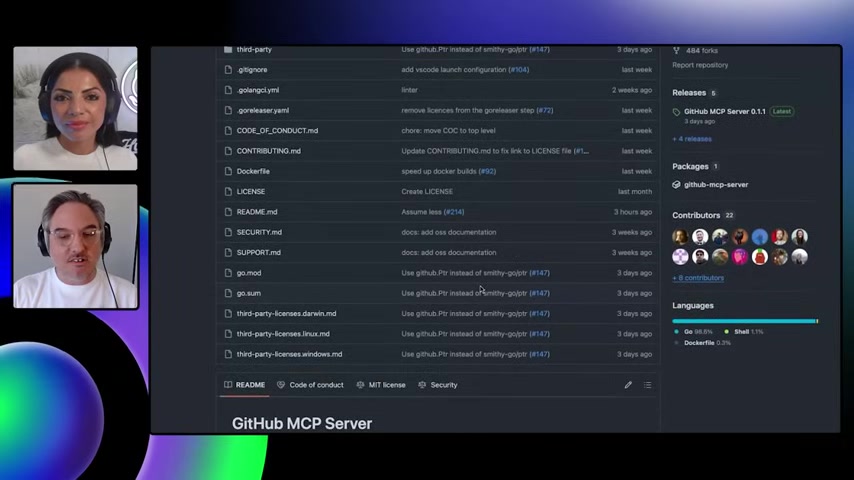Click the last avatar in second contributors row
Screen dimensions: 854x480
point(800,257)
